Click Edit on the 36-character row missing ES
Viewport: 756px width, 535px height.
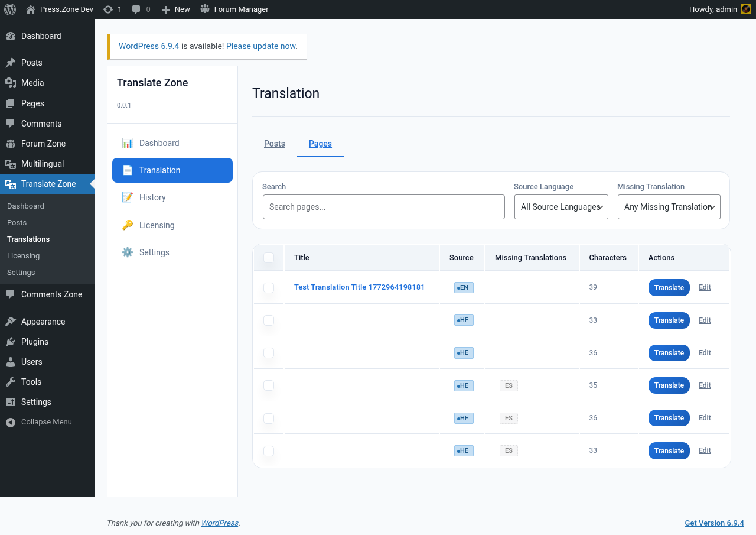(x=705, y=418)
